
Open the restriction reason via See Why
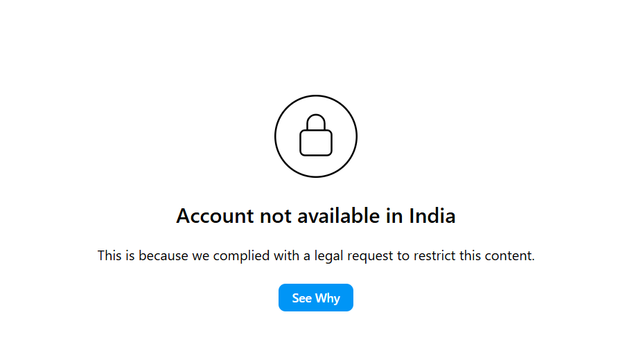(x=315, y=298)
